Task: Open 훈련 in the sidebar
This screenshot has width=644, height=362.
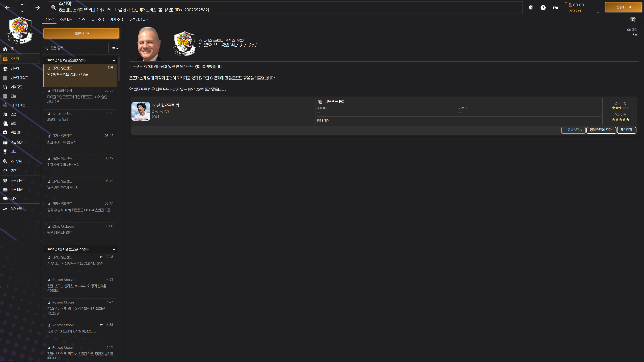Action: [13, 123]
